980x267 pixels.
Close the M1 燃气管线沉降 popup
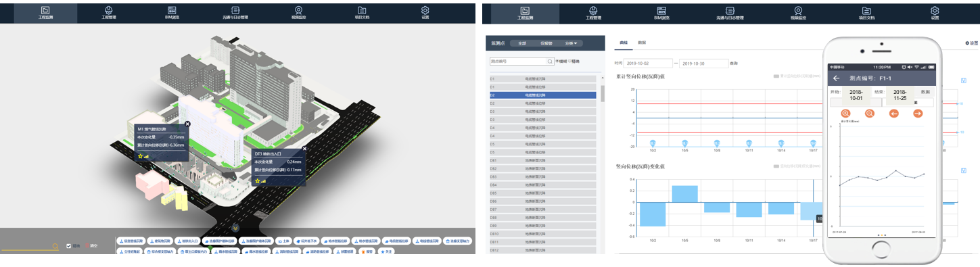pyautogui.click(x=187, y=124)
